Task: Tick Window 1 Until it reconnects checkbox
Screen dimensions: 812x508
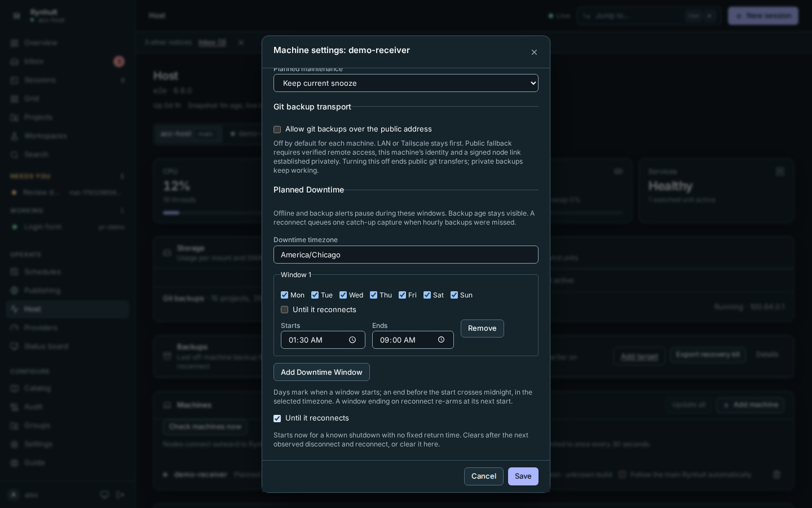Action: (284, 309)
